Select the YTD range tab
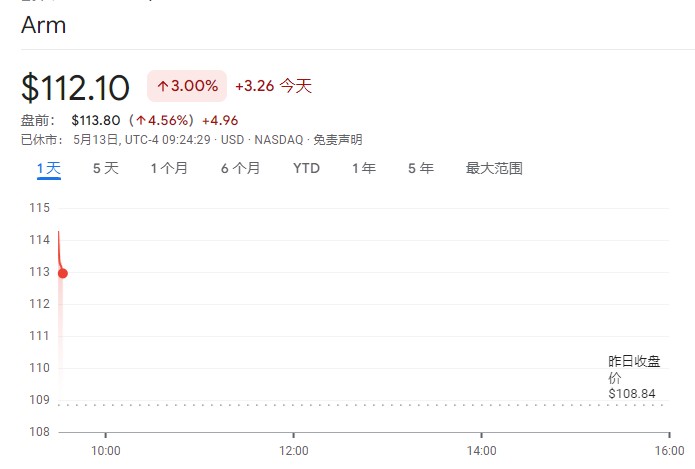Screen dimensions: 695x469 coord(306,168)
